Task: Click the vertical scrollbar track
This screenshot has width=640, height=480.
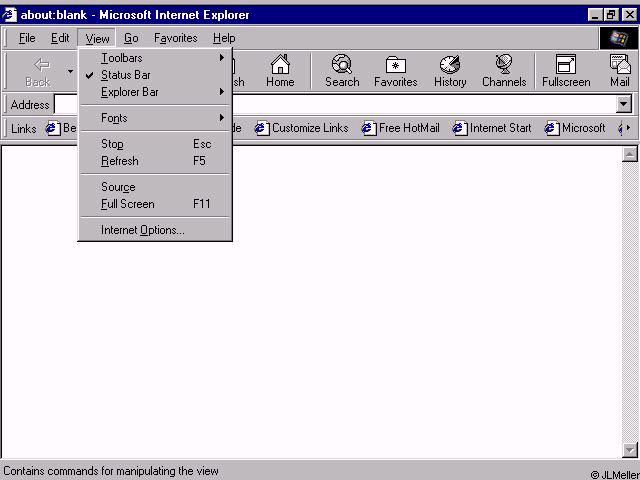Action: [630, 302]
